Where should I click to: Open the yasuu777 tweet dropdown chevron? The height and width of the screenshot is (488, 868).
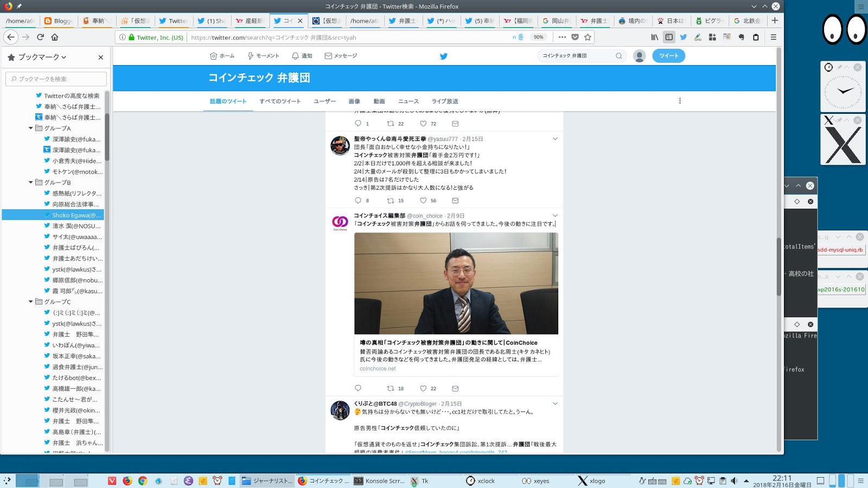point(555,139)
